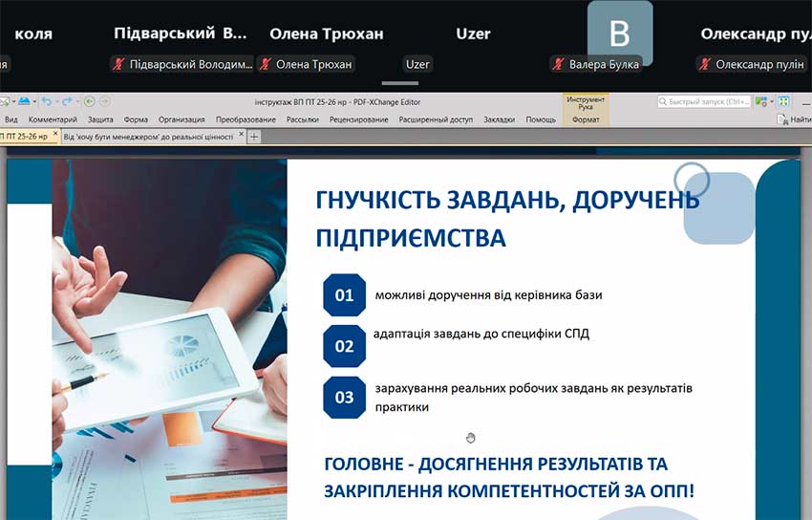Viewport: 812px width, 520px height.
Task: Click text 'ГОЛОВНЕ - ДОСЯГНЕННЯ РЕЗУЛЬТАТІВ ТА'
Action: point(496,464)
